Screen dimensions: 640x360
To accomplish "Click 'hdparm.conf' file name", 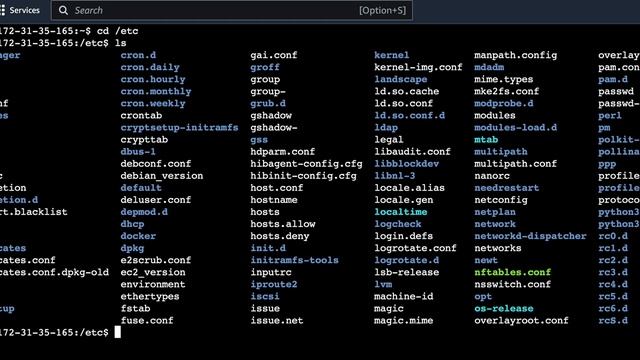I will pyautogui.click(x=283, y=151).
